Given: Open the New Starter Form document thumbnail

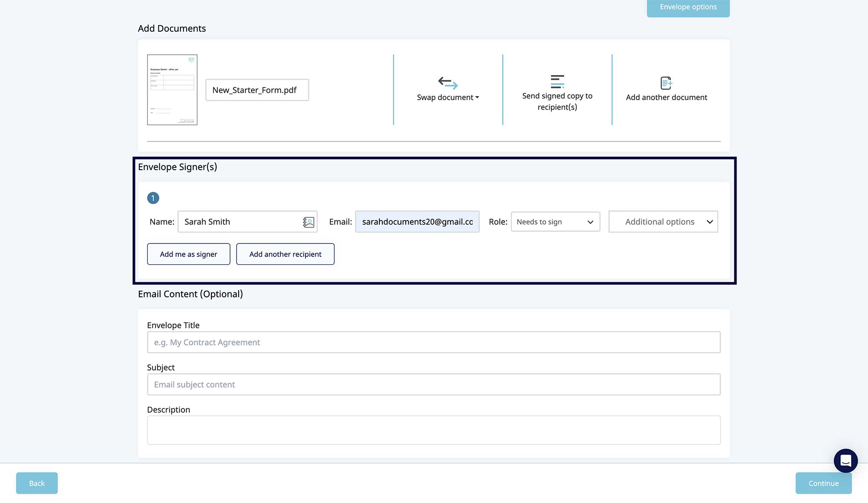Looking at the screenshot, I should pos(172,90).
